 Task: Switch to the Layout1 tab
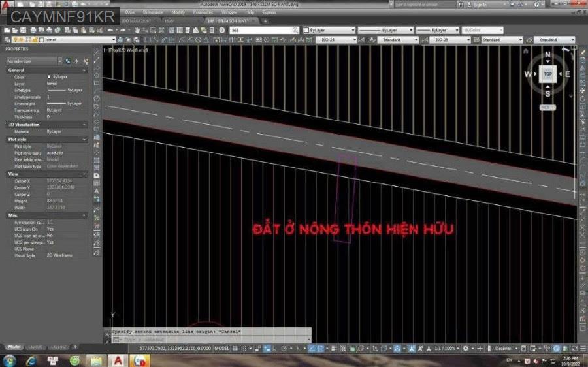(35, 347)
